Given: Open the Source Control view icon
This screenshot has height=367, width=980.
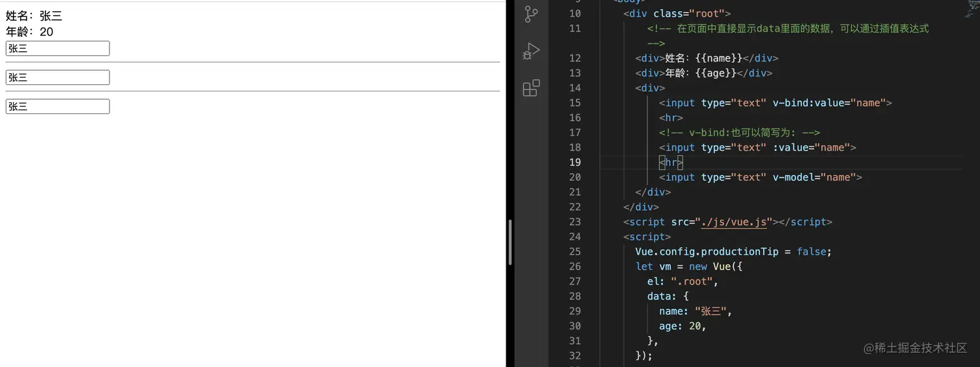Looking at the screenshot, I should (x=531, y=14).
